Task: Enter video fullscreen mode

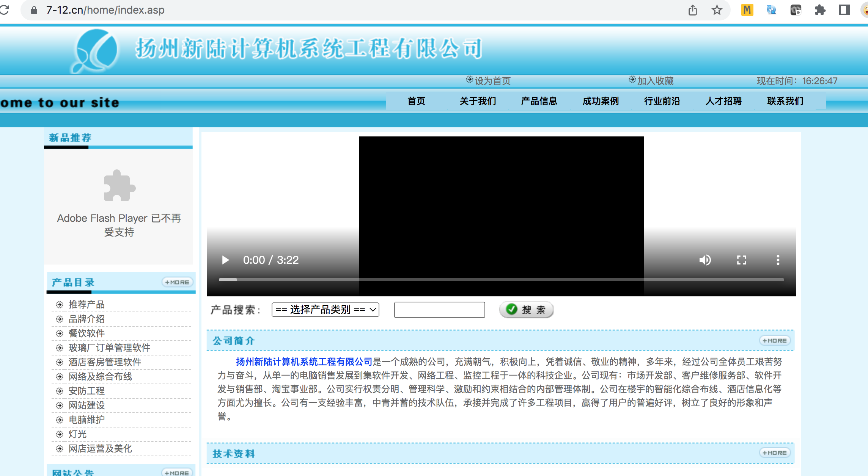Action: coord(741,260)
